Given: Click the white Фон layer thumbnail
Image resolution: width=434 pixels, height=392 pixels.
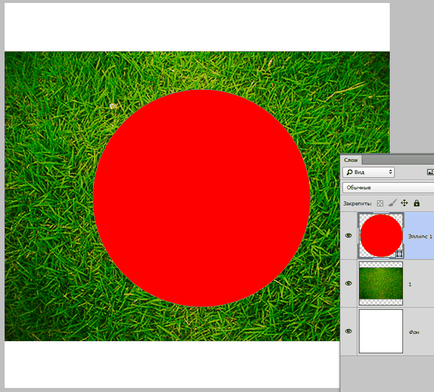Looking at the screenshot, I should click(x=381, y=331).
